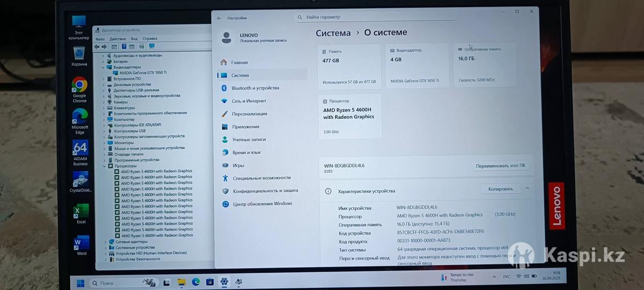Expand the Сетевые адаптеры tree node
This screenshot has height=290, width=644.
(105, 242)
